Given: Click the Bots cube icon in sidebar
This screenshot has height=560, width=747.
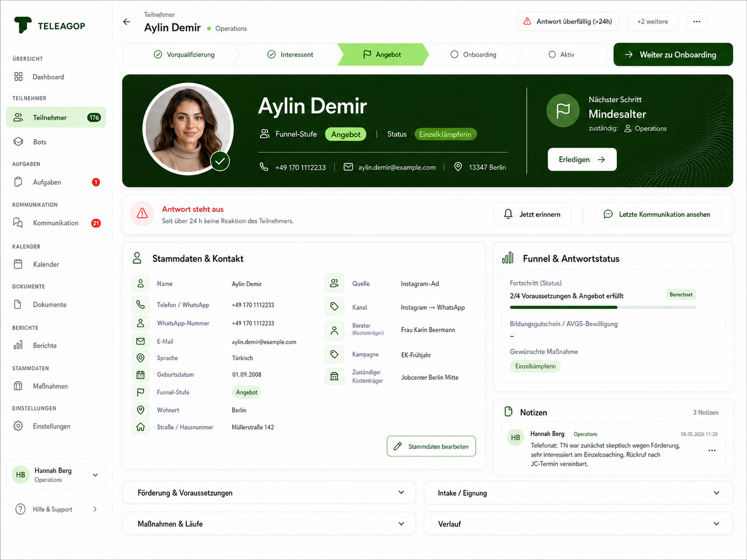Looking at the screenshot, I should point(19,142).
